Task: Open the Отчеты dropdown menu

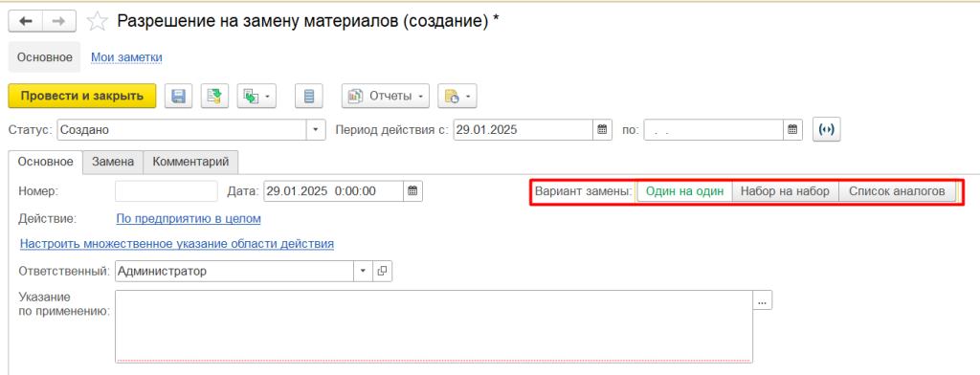Action: coord(385,97)
